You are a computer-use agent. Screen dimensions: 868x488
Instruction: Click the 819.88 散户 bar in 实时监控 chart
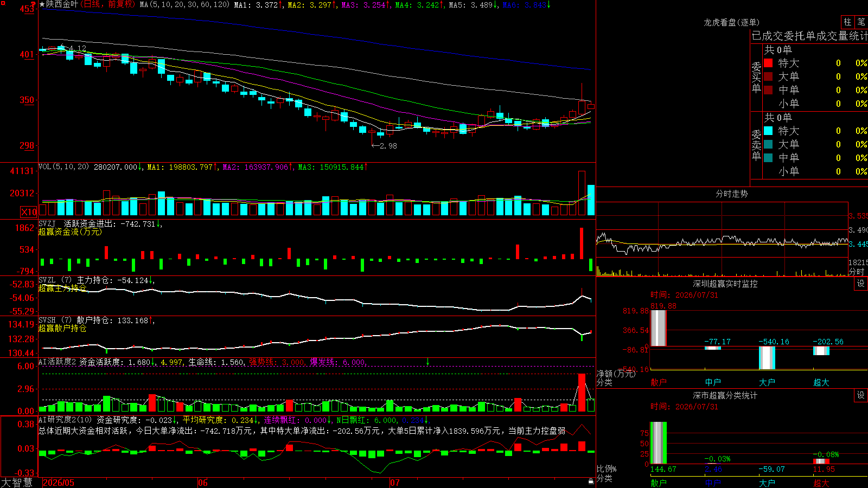(659, 328)
